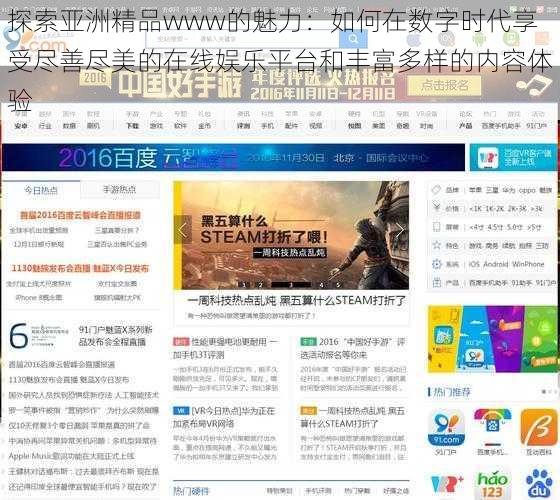Click first dot of 热门推荐 pager
This screenshot has width=560, height=500.
point(544,392)
